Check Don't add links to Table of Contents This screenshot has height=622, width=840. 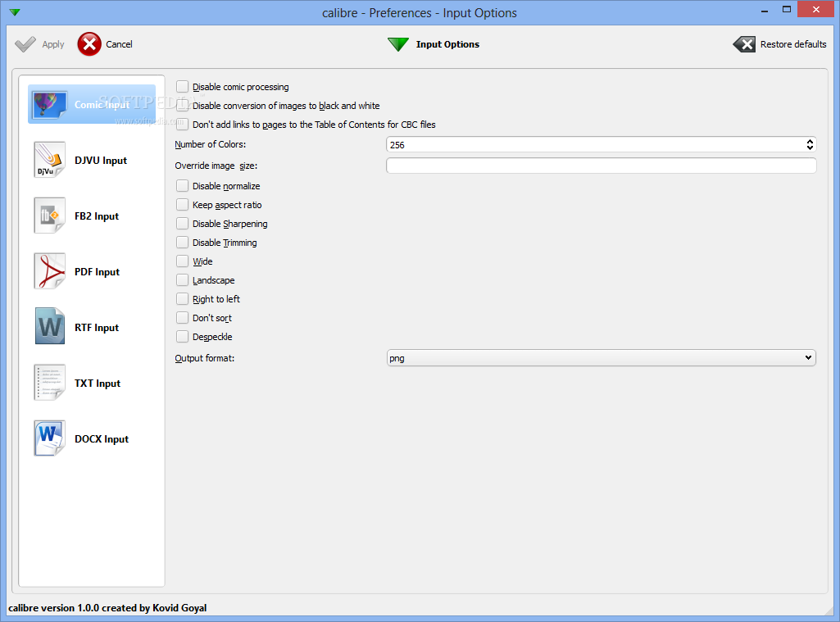pos(183,125)
